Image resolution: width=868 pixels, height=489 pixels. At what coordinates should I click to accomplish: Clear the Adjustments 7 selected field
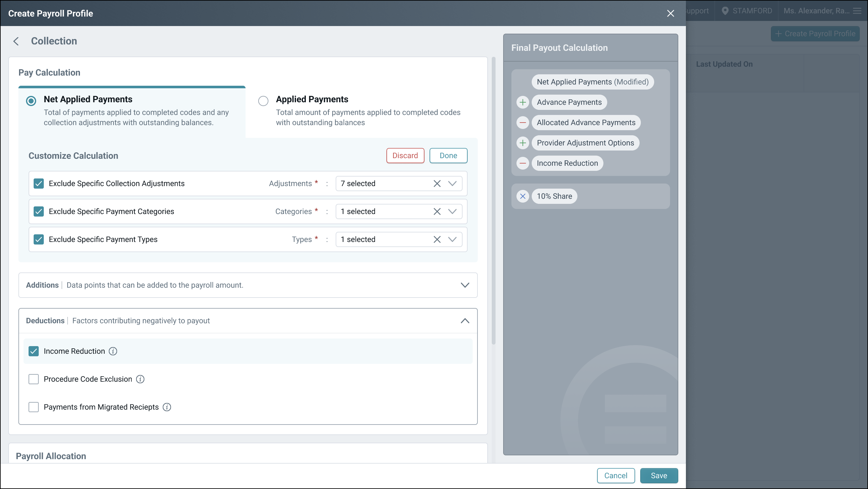pos(437,184)
